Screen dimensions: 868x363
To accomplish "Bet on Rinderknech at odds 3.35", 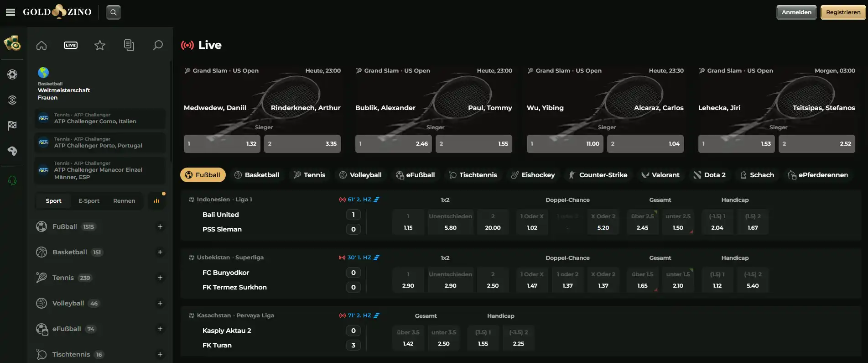I will (x=302, y=144).
